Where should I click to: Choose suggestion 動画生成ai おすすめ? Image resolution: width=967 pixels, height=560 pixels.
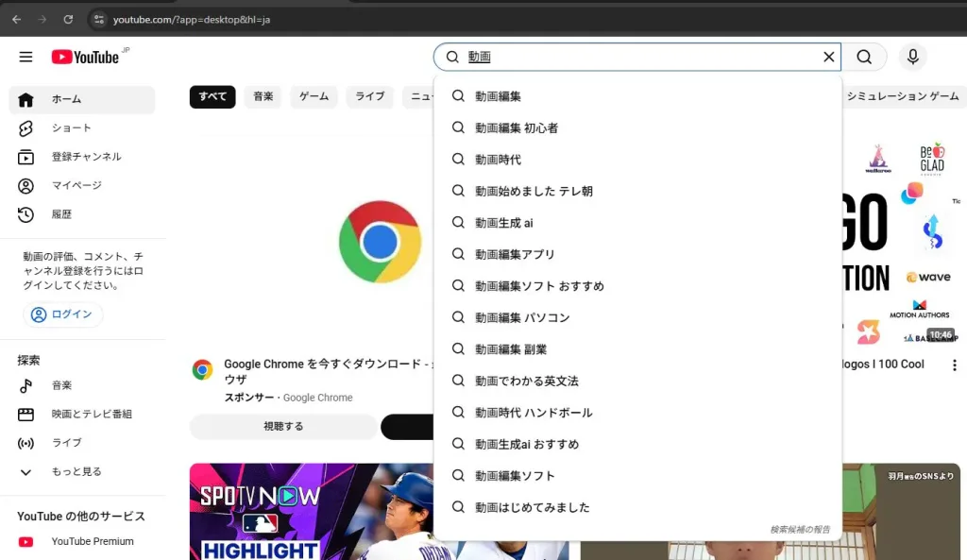pos(637,444)
